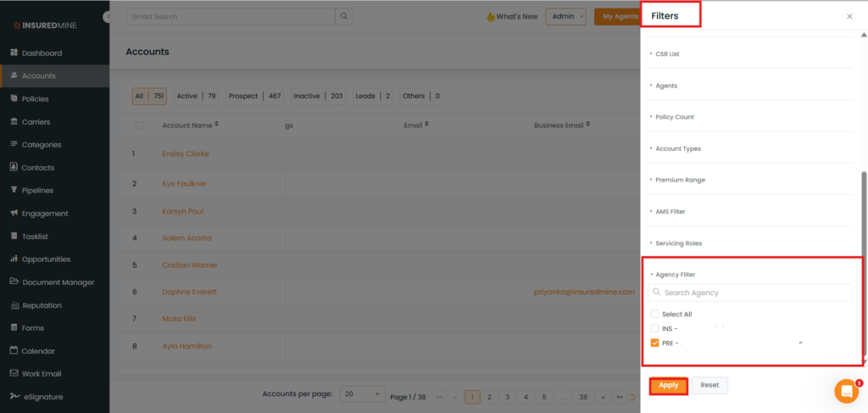The image size is (868, 413).
Task: Open the Accounts per page dropdown
Action: pos(361,394)
